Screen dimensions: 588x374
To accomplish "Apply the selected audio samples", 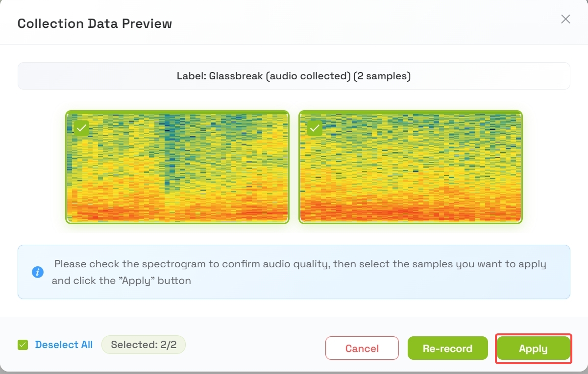I will 533,349.
